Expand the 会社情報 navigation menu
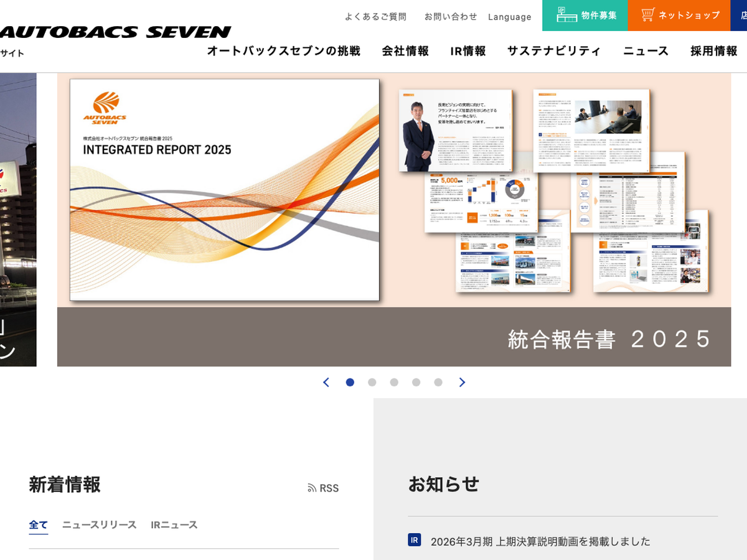Viewport: 747px width, 560px height. (405, 51)
